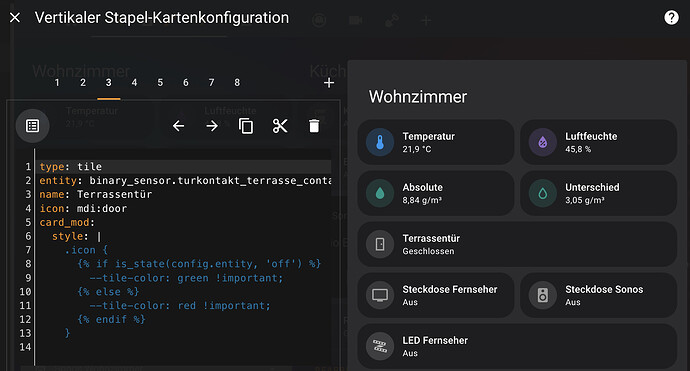Open the Temperatur tile details
690x371 pixels.
[x=436, y=142]
